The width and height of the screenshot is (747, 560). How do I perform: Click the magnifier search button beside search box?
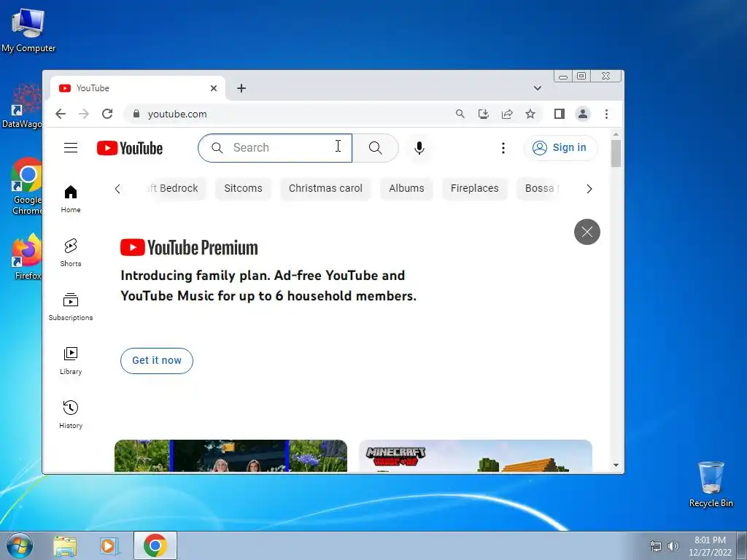coord(376,148)
